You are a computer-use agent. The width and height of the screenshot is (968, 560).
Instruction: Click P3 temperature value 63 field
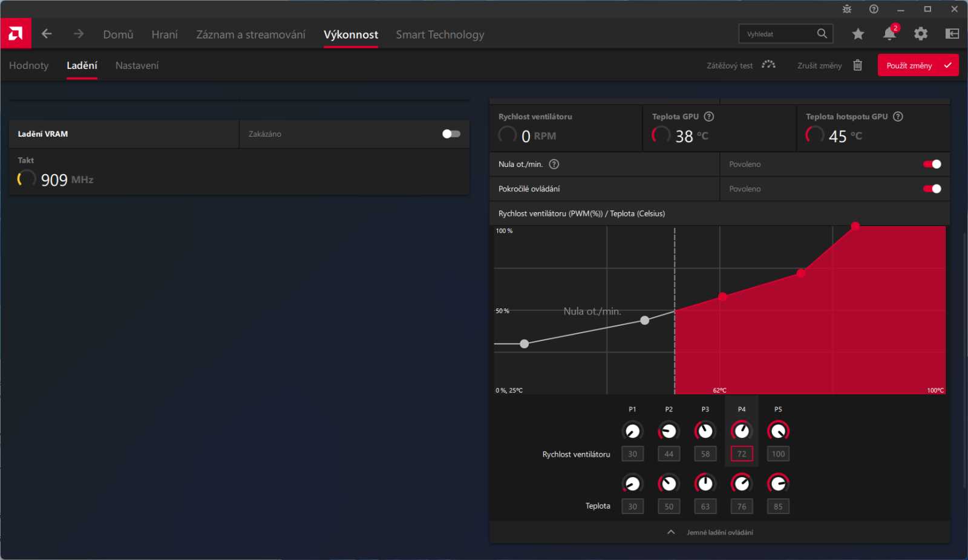tap(705, 507)
